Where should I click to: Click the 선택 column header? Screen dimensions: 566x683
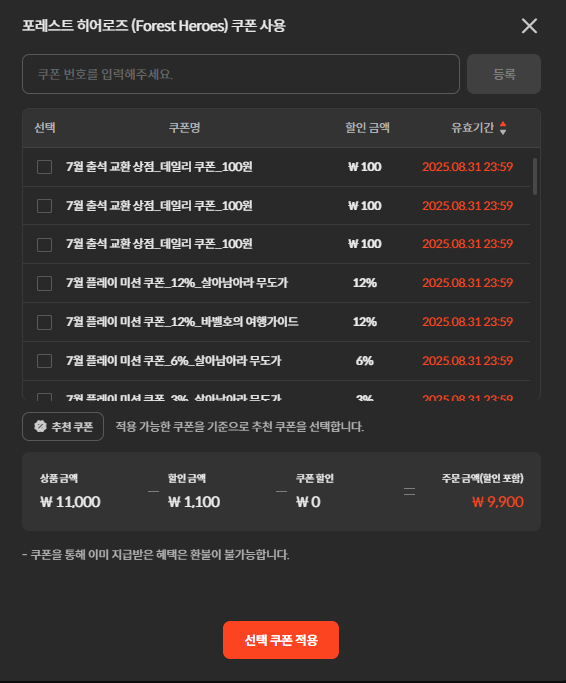45,128
